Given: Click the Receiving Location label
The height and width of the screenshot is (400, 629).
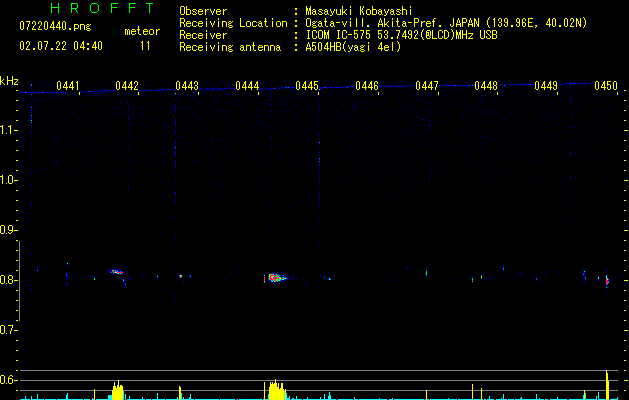Looking at the screenshot, I should click(233, 23).
